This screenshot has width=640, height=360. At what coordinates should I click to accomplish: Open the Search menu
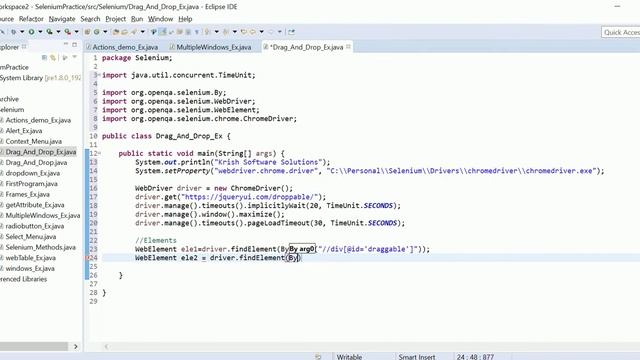pyautogui.click(x=90, y=19)
